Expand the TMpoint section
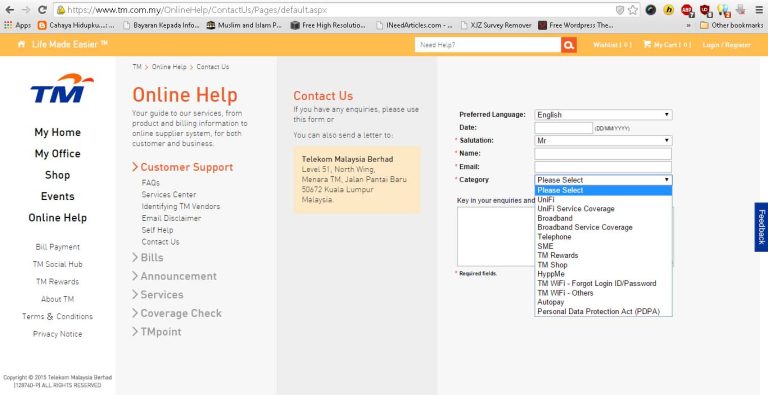This screenshot has height=395, width=768. [157, 332]
